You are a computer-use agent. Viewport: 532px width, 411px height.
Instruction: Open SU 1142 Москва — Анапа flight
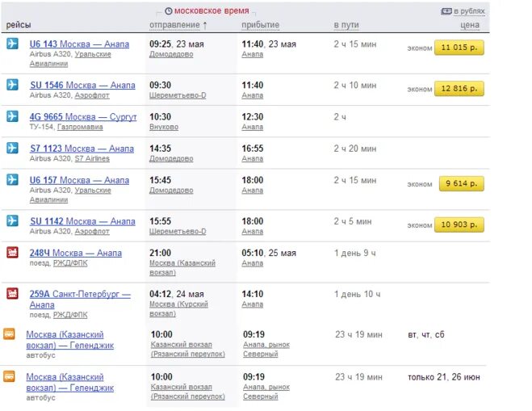click(82, 221)
